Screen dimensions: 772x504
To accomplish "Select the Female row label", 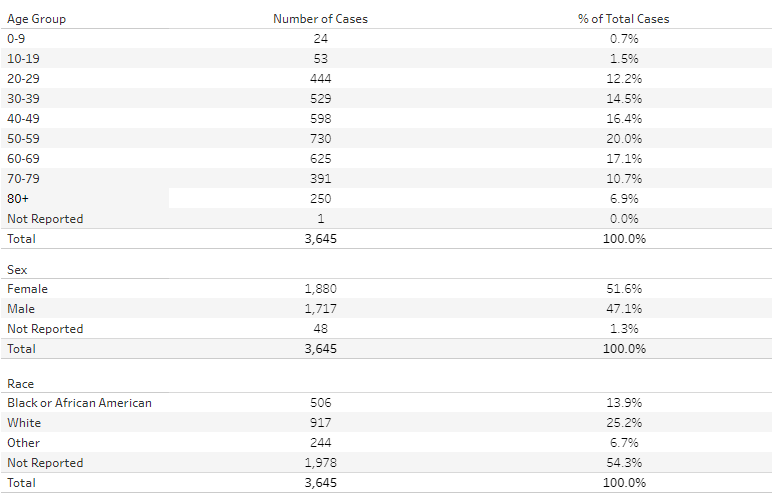I will [28, 289].
